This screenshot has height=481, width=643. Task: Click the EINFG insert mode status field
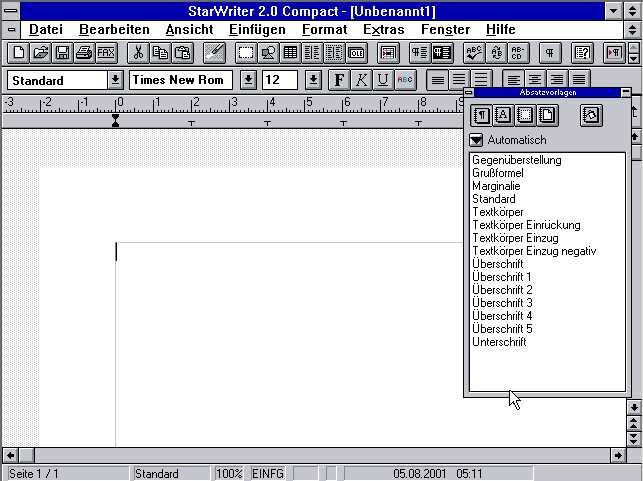[x=267, y=474]
